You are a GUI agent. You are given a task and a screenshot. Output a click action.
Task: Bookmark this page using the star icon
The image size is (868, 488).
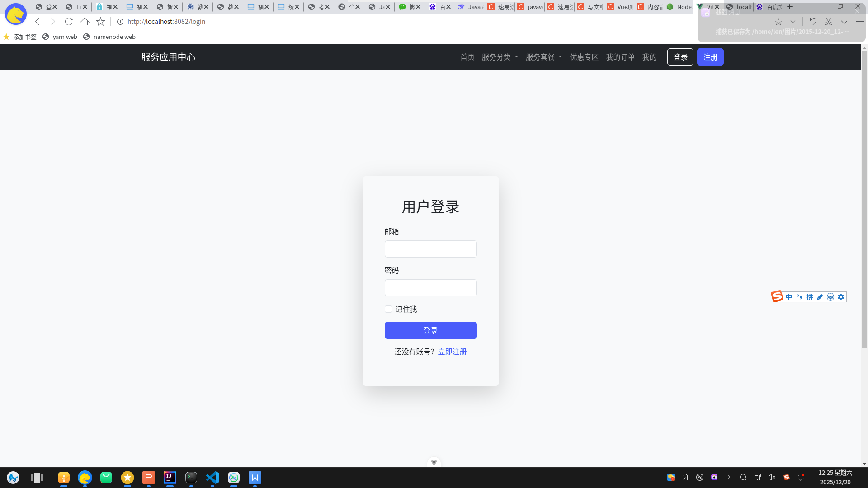[x=100, y=21]
